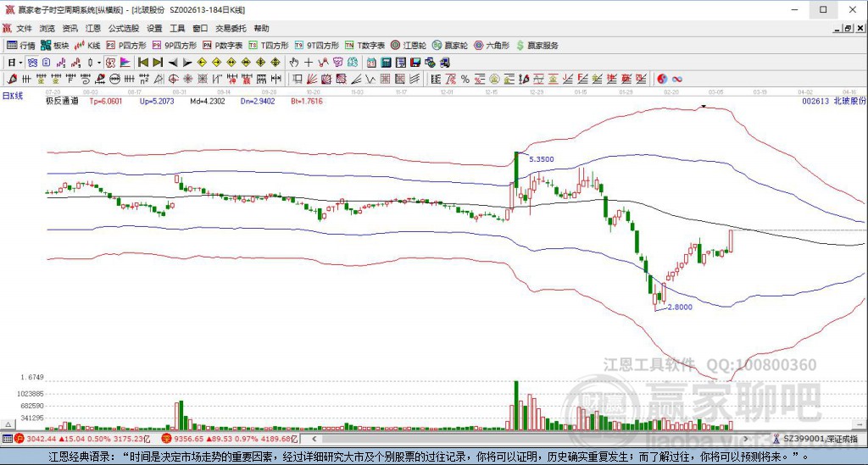Click the Md=4.2302 value
Image resolution: width=868 pixels, height=465 pixels.
coord(208,101)
